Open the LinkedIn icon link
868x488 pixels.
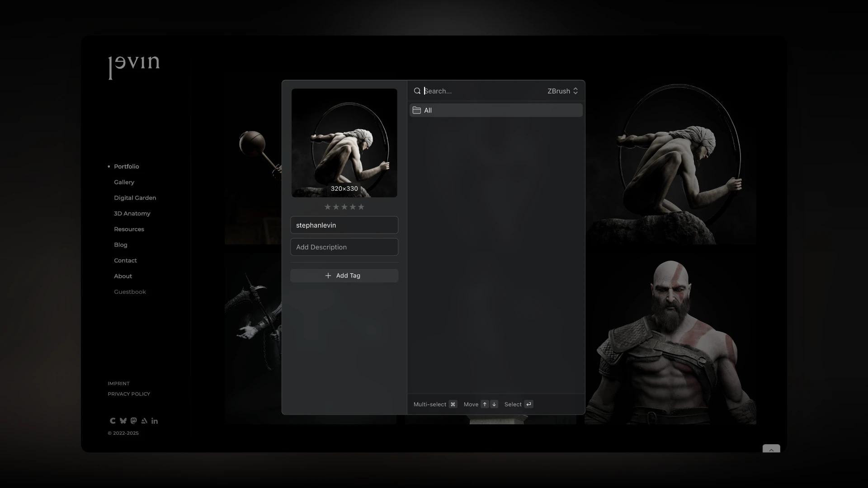[155, 421]
